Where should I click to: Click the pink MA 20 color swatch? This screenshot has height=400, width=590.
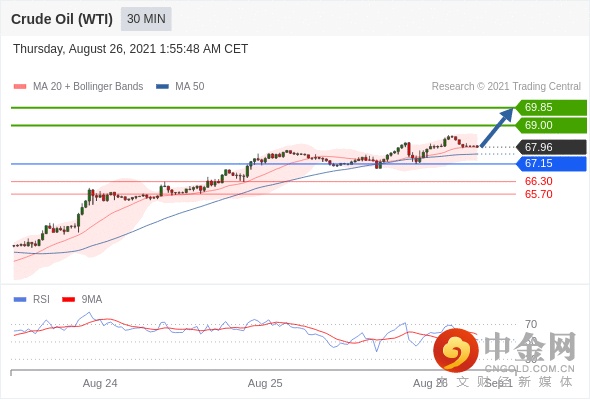tap(20, 87)
